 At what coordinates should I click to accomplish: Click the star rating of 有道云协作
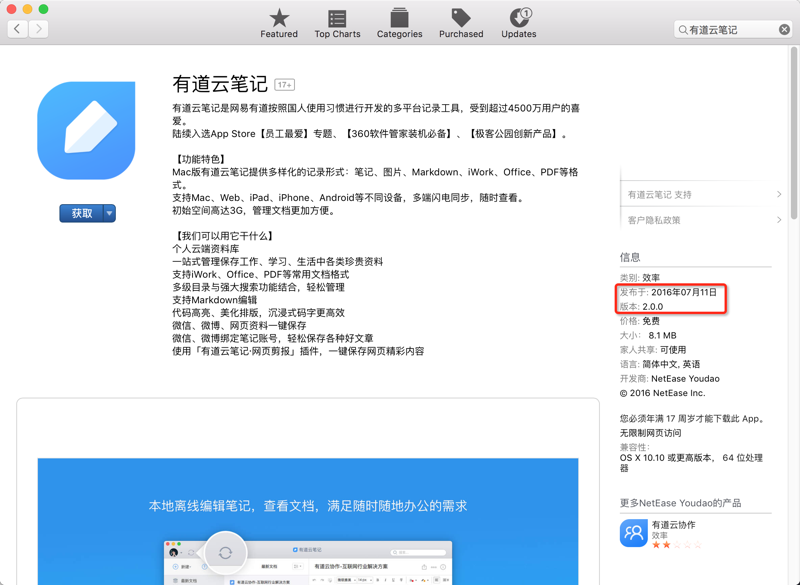677,545
